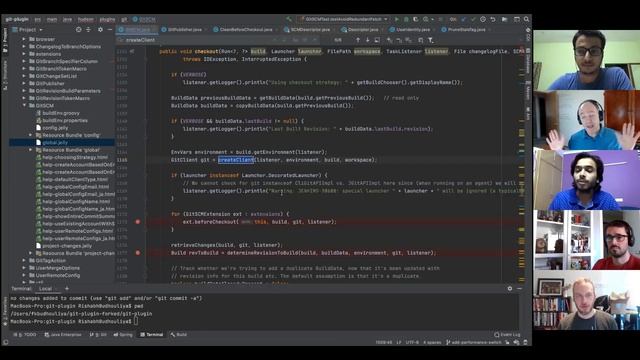Toggle the Git tool window button
This screenshot has width=640, height=360.
pyautogui.click(x=98, y=334)
